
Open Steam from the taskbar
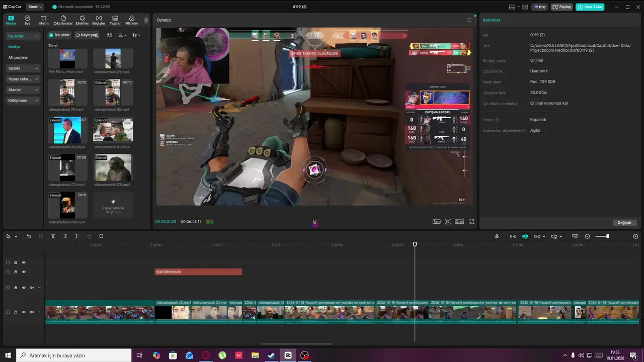(x=271, y=355)
